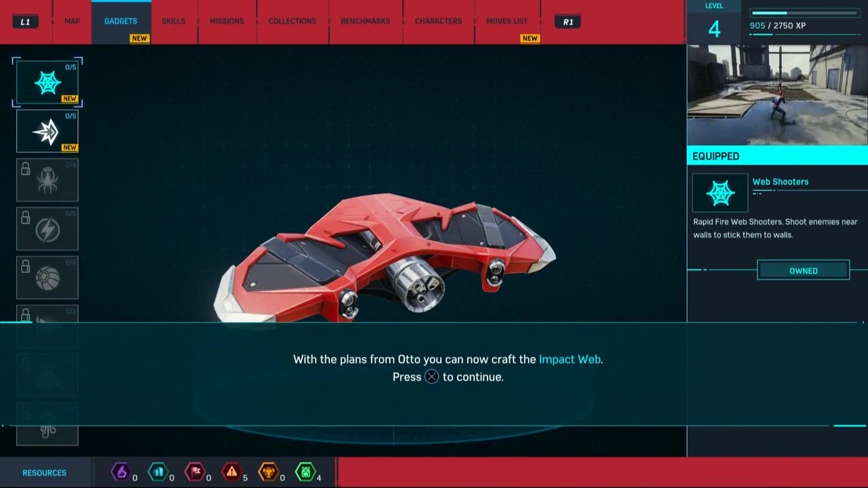Viewport: 868px width, 488px height.
Task: Click the Rapid Fire Web Shooters description
Action: coord(775,228)
